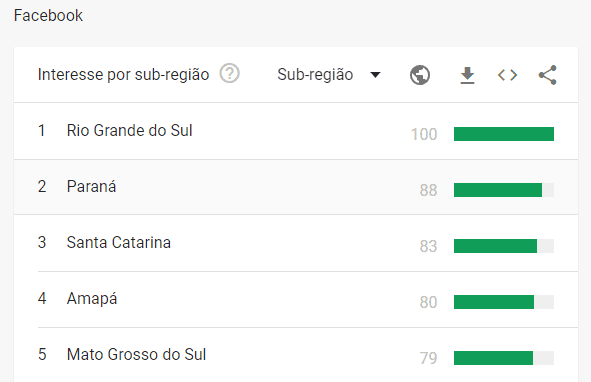591x382 pixels.
Task: Click the globe map view icon
Action: [420, 75]
